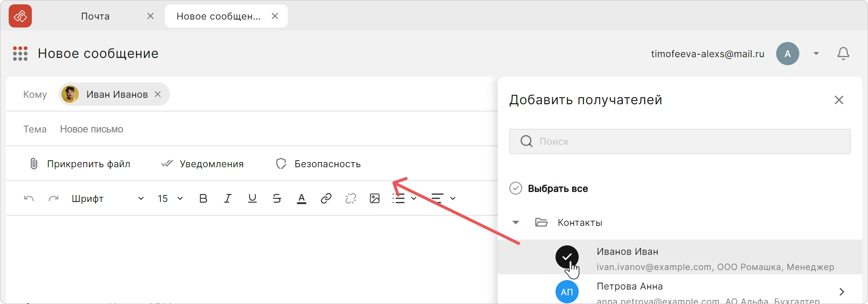Toggle italic formatting
The width and height of the screenshot is (868, 304).
(x=227, y=198)
